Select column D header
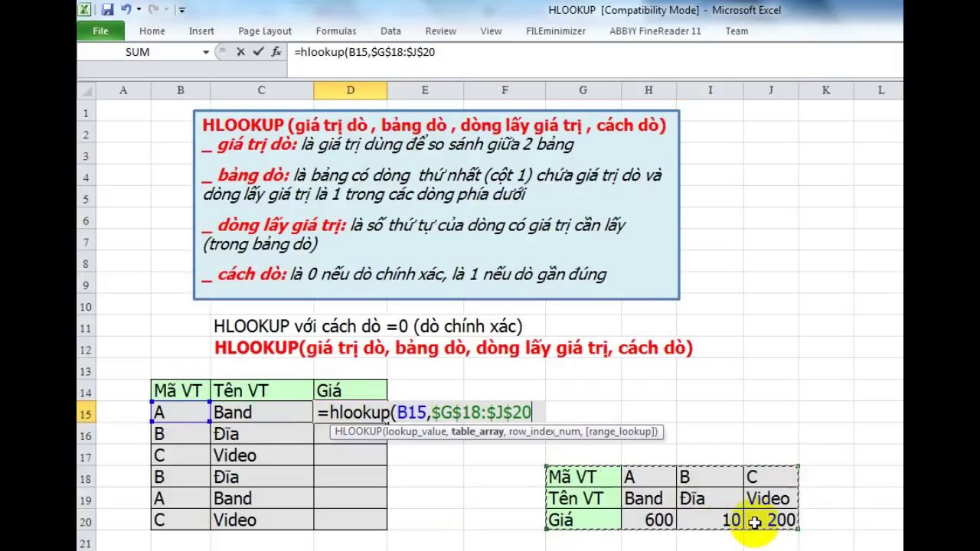Screen dimensions: 980x551 point(350,90)
